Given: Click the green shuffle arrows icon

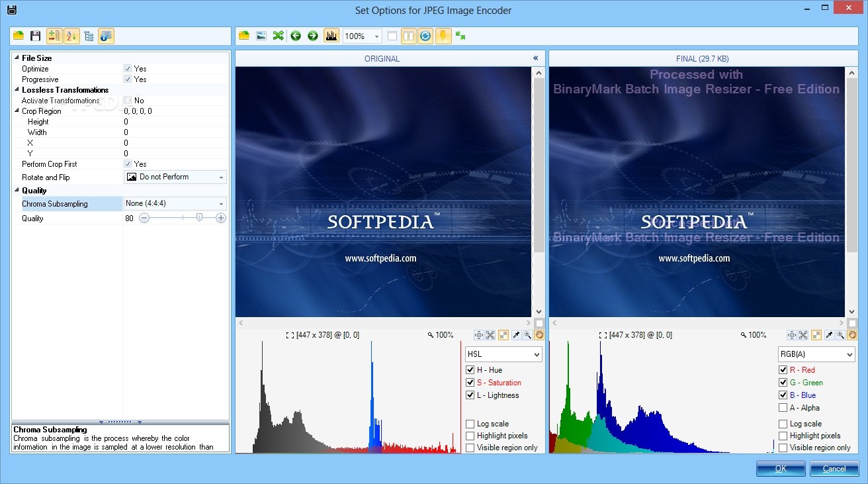Looking at the screenshot, I should (279, 36).
